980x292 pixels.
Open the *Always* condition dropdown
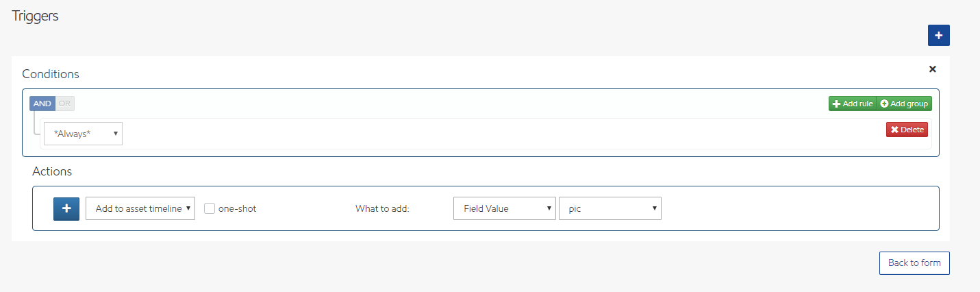click(83, 134)
